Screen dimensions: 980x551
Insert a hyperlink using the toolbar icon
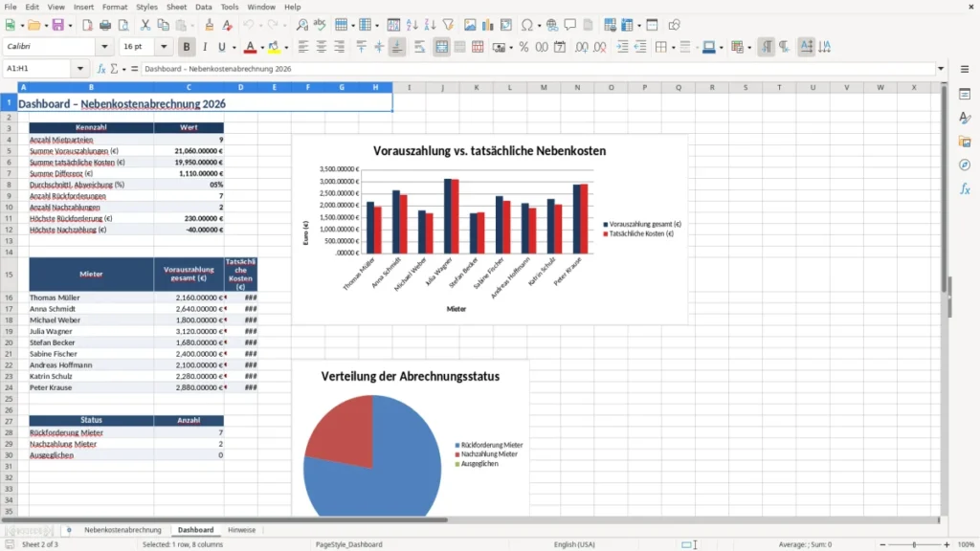[552, 25]
